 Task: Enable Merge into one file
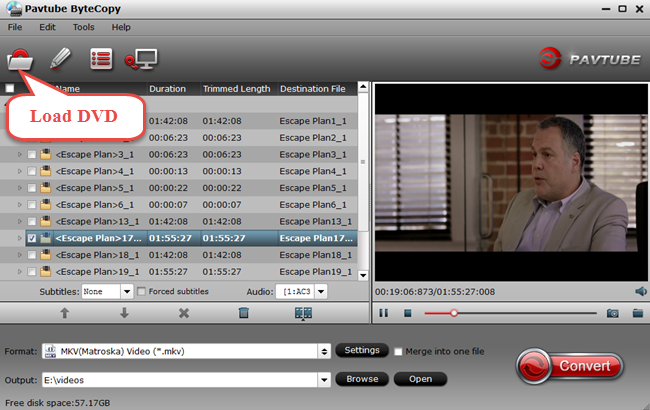click(398, 352)
